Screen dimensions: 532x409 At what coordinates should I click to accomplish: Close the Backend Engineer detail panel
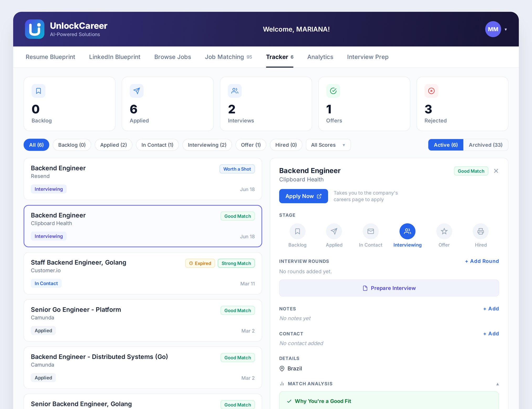(x=496, y=171)
